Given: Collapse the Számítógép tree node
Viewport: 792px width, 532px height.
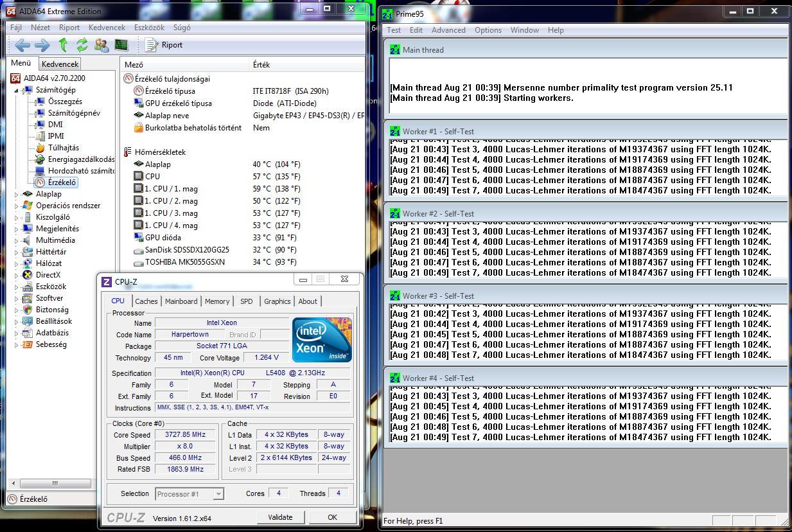Looking at the screenshot, I should pos(17,90).
